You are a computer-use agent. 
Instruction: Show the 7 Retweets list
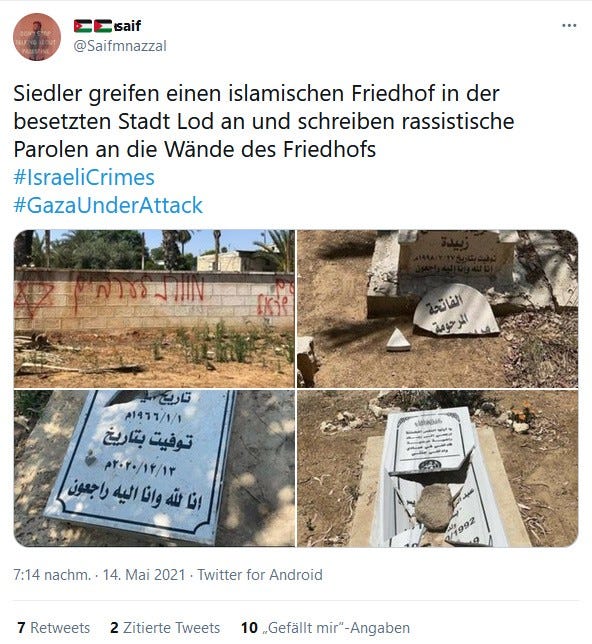(x=53, y=628)
